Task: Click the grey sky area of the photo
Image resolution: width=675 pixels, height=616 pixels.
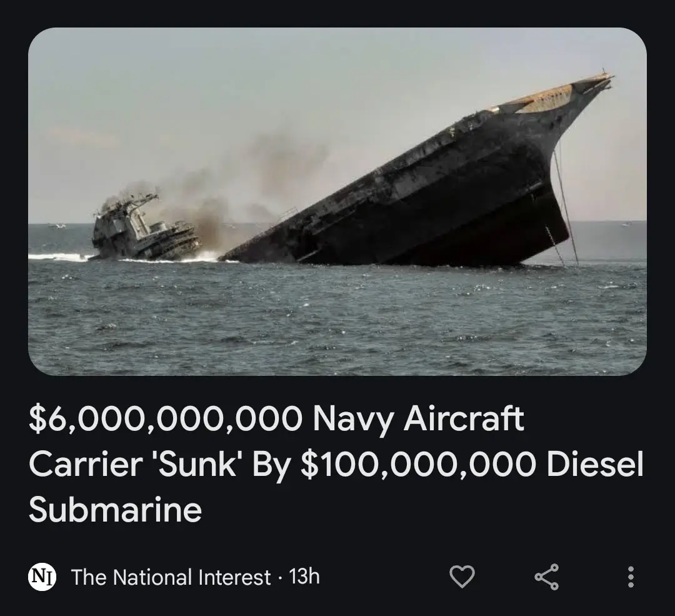Action: [x=258, y=86]
